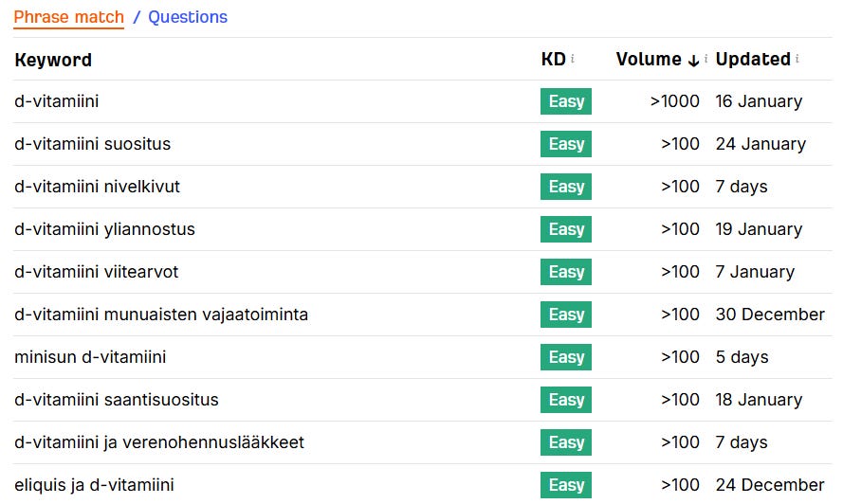The image size is (843, 504).
Task: Open keyword d-vitamiini ja verenohennuslääkkeet
Action: [x=159, y=442]
